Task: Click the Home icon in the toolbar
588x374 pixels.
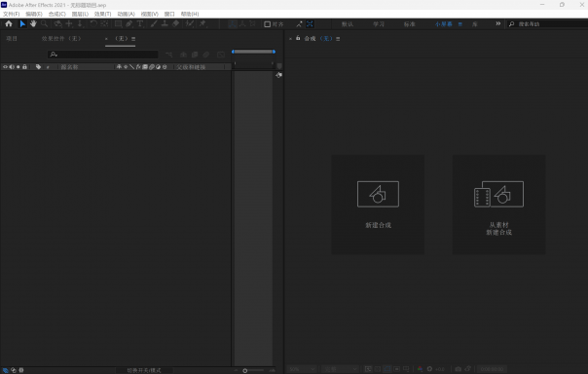Action: 9,23
